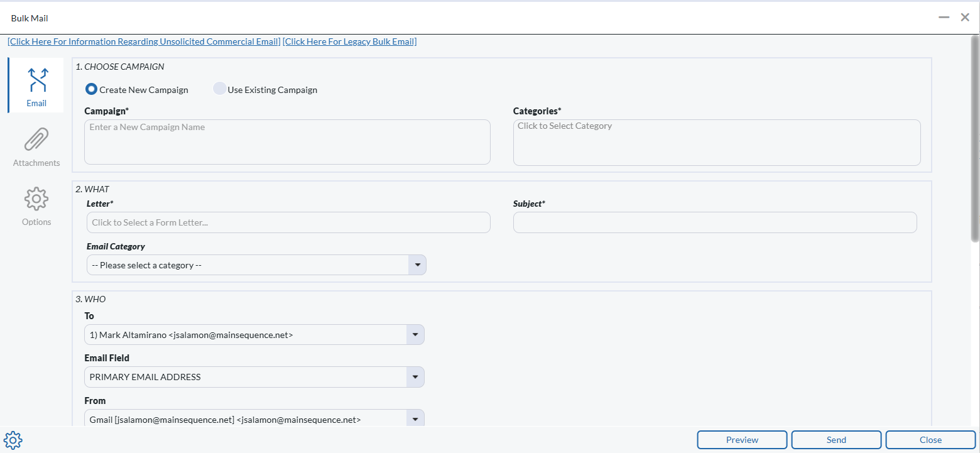
Task: Click the Email Category label text
Action: pyautogui.click(x=116, y=246)
